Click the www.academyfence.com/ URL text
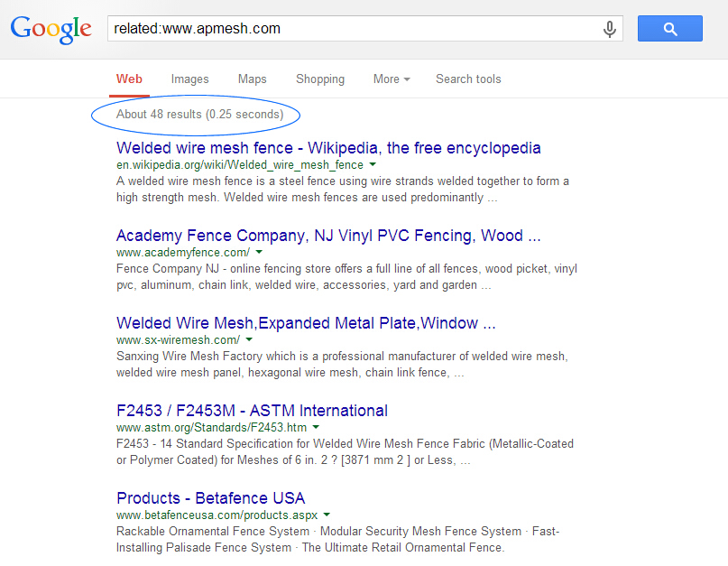This screenshot has width=728, height=566. [183, 253]
